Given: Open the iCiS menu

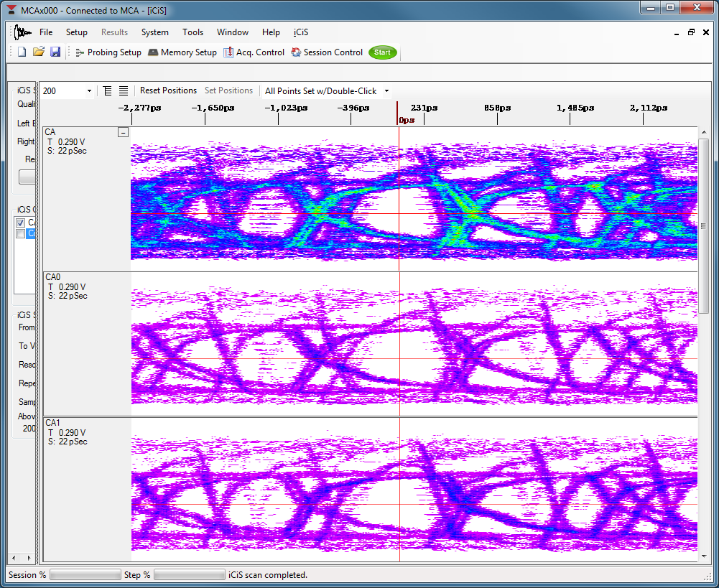Looking at the screenshot, I should [301, 32].
